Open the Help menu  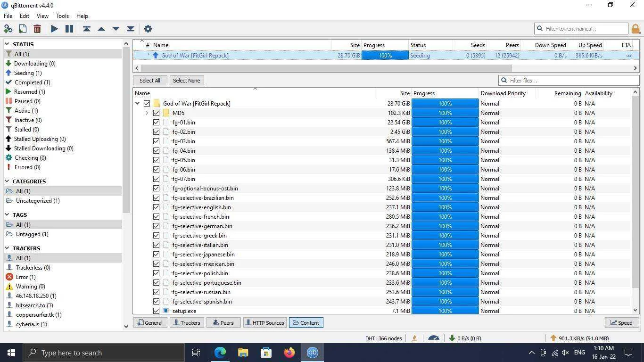(82, 16)
